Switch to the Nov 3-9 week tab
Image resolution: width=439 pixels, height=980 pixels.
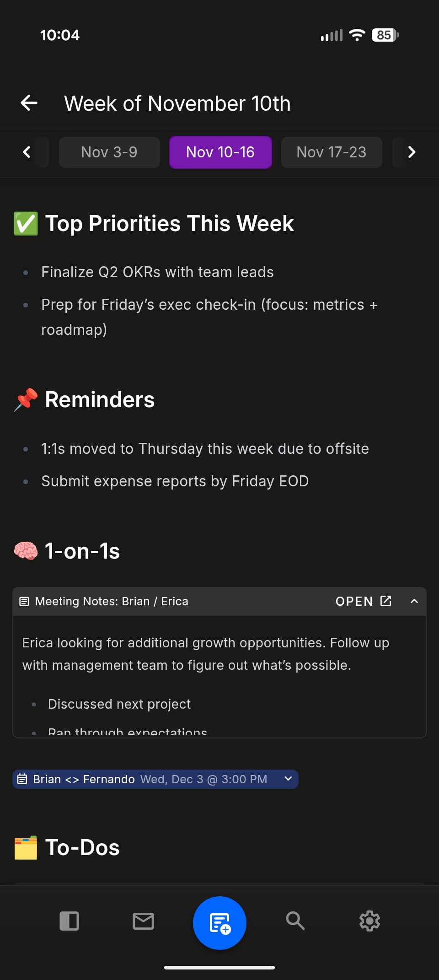[109, 152]
